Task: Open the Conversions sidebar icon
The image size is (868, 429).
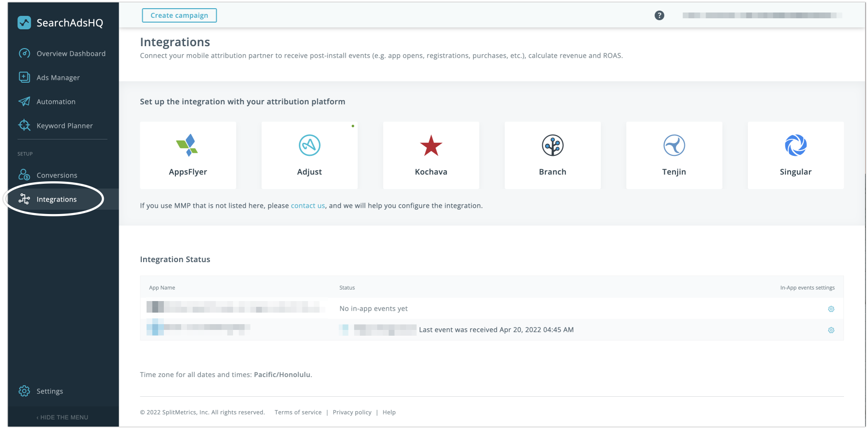Action: tap(24, 175)
